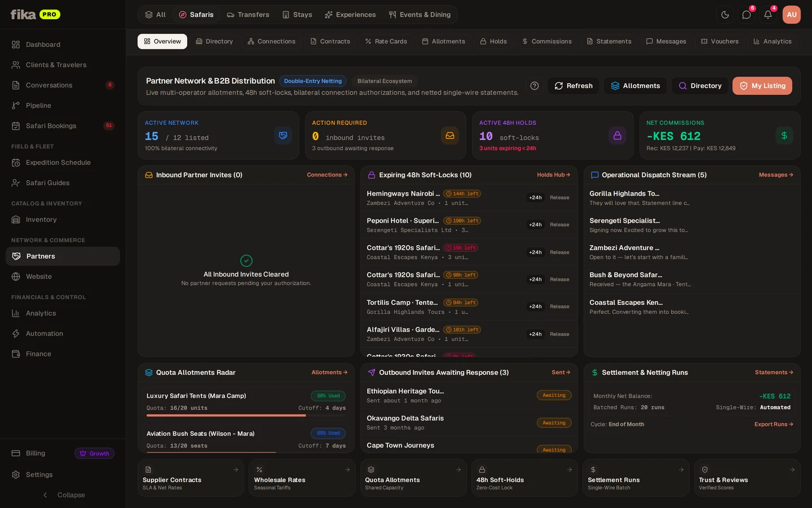Open Zambezi Adventure dispatch message
The width and height of the screenshot is (812, 508).
click(x=692, y=252)
